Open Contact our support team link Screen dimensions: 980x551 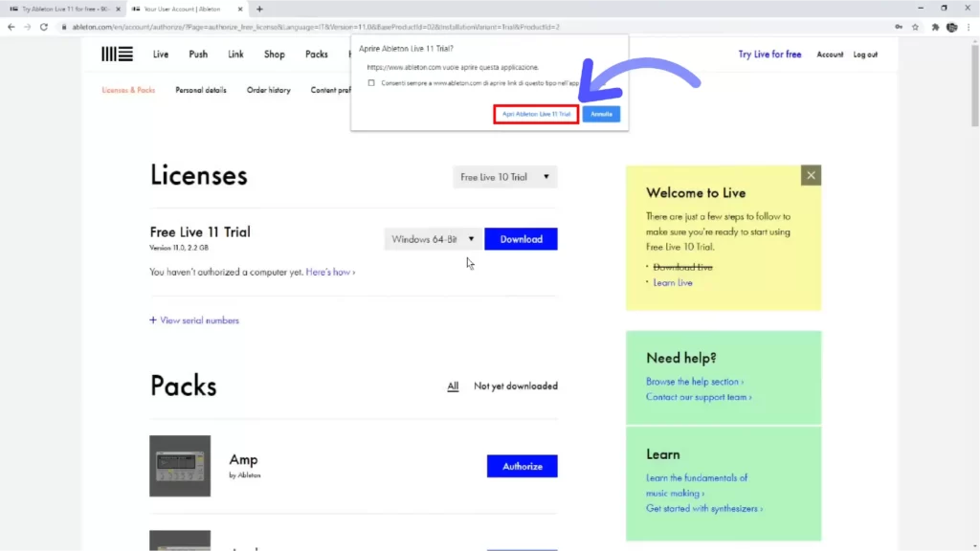tap(699, 397)
